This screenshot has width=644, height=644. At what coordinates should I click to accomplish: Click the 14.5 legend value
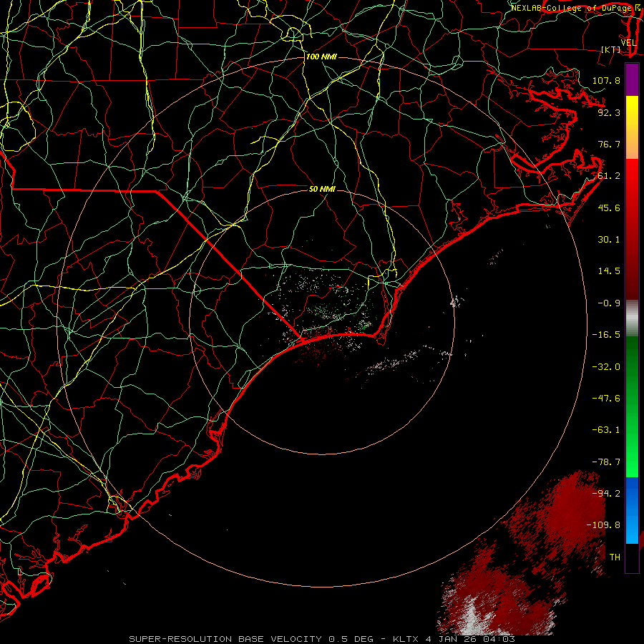pos(609,271)
